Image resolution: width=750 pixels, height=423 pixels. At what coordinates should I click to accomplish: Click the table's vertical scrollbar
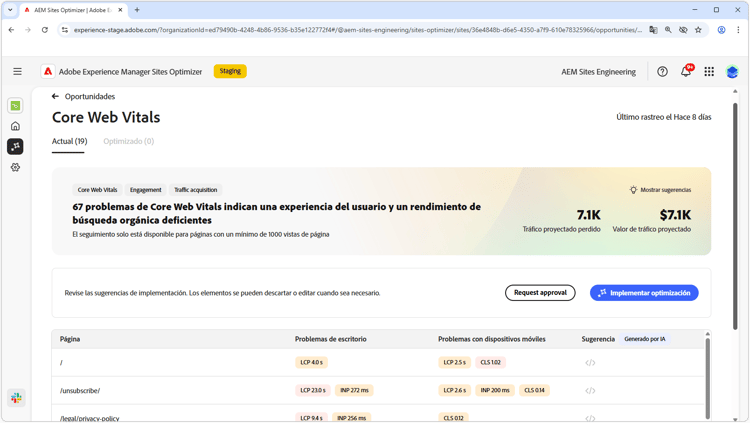(707, 378)
